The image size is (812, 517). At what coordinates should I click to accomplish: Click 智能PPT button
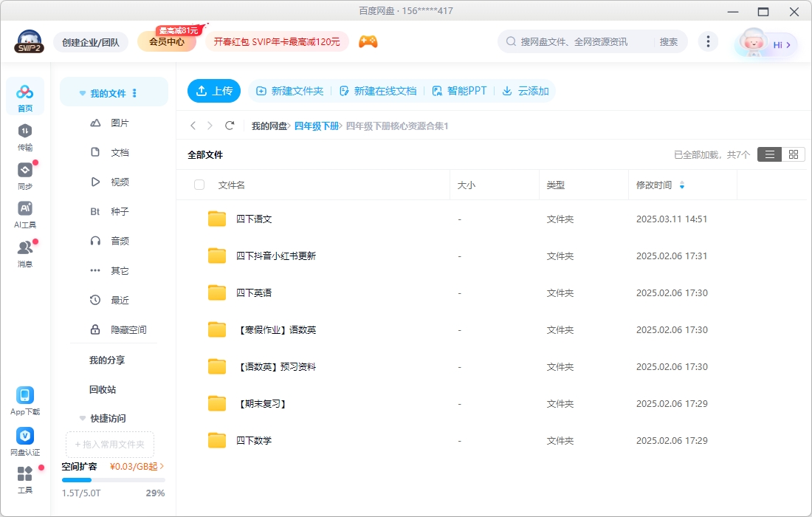point(459,91)
